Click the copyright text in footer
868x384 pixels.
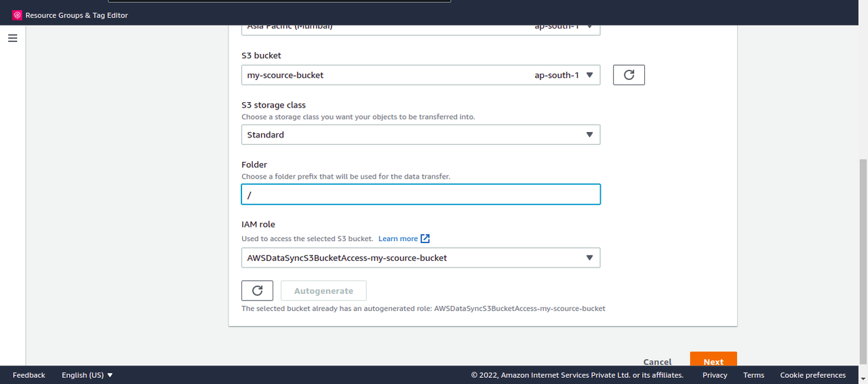click(x=577, y=375)
